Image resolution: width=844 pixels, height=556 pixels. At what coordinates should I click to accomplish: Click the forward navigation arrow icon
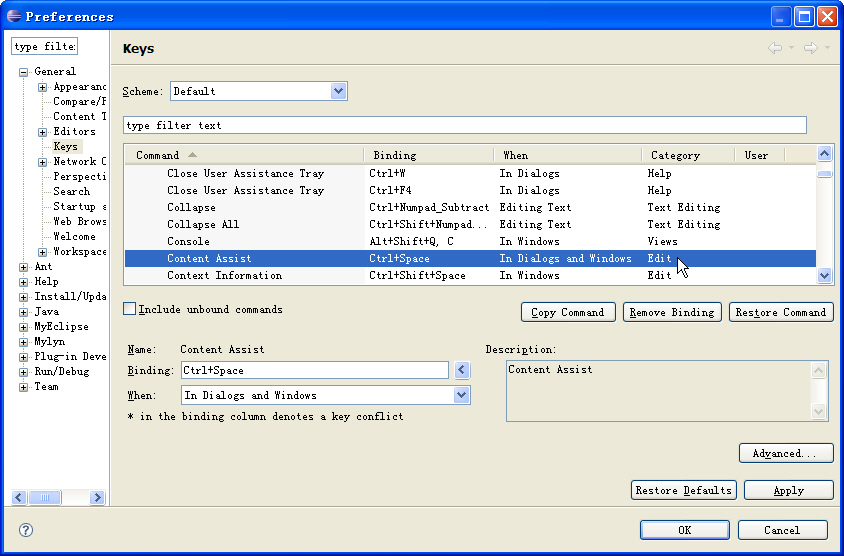click(x=811, y=48)
